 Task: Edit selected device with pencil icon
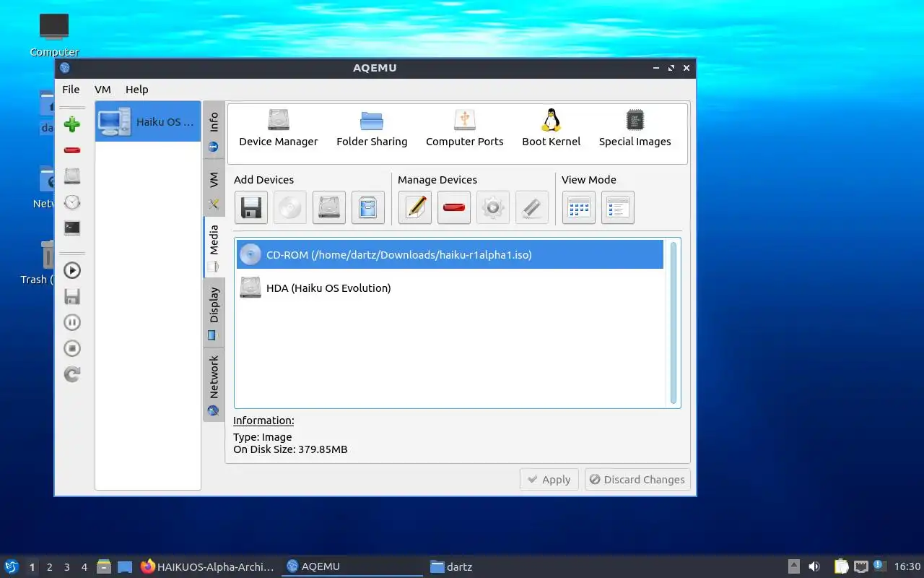click(x=415, y=208)
